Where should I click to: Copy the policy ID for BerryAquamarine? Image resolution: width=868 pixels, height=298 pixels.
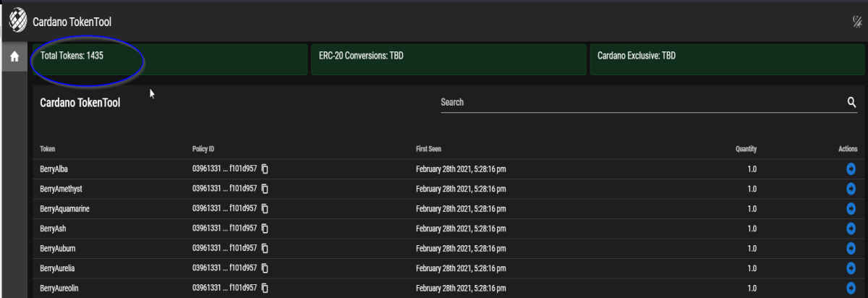tap(265, 208)
